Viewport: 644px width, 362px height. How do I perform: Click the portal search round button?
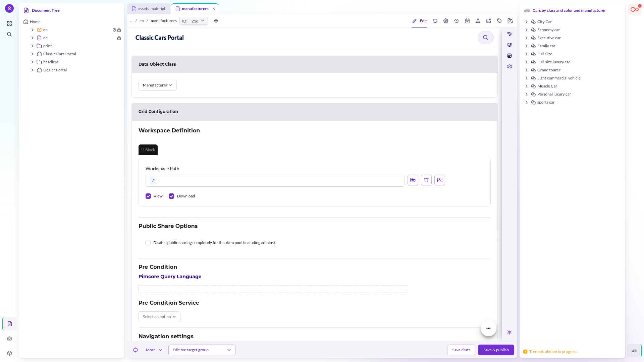(485, 38)
